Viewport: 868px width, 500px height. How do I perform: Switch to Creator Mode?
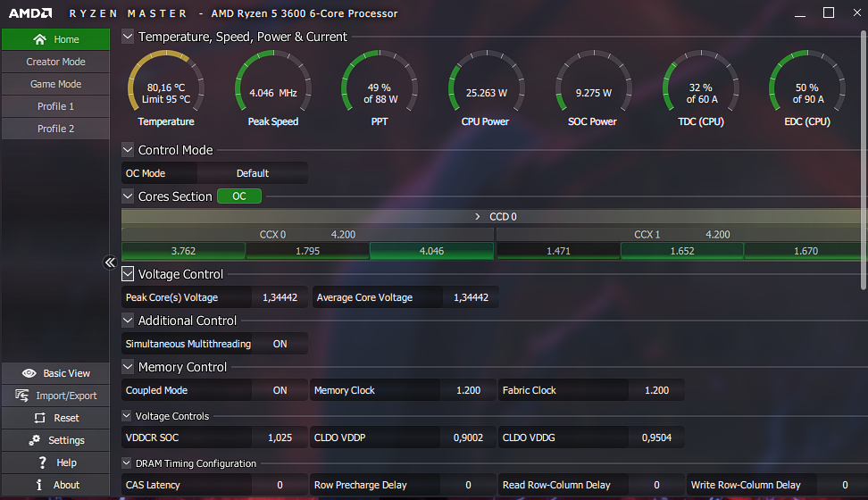55,62
